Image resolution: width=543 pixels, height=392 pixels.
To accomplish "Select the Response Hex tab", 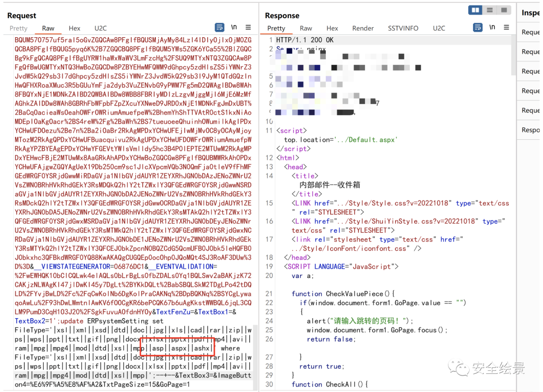I will coord(332,29).
